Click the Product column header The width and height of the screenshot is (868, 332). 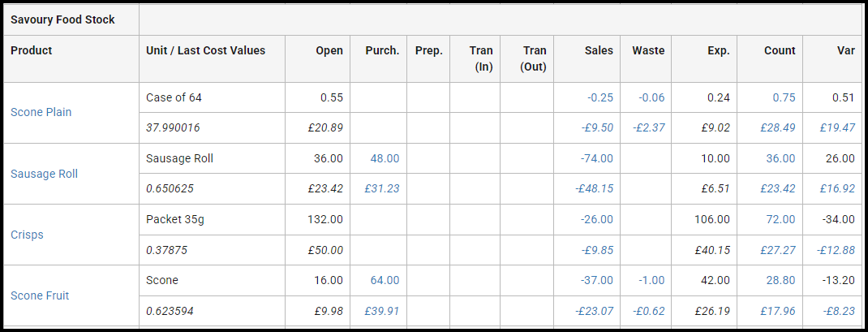(32, 50)
